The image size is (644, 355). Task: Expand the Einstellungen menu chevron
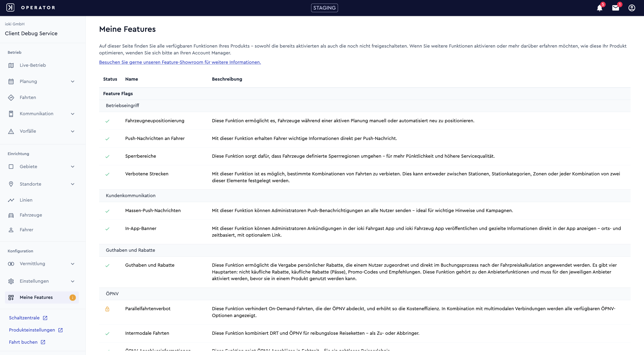[x=72, y=281]
